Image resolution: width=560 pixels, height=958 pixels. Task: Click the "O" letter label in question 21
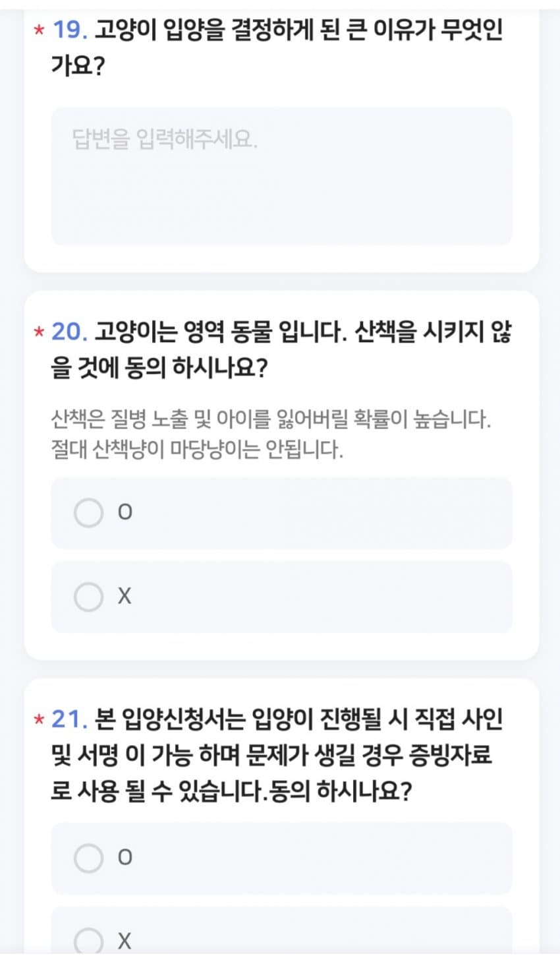tap(125, 858)
